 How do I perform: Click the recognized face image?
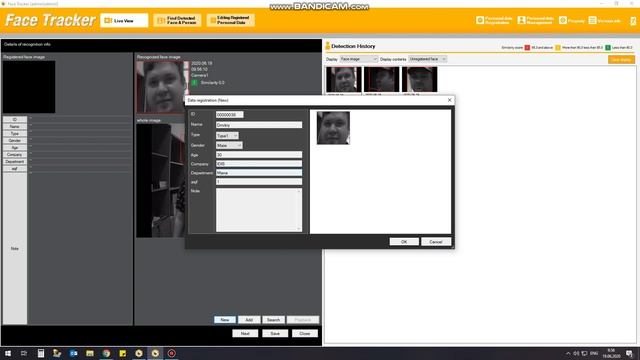point(162,87)
